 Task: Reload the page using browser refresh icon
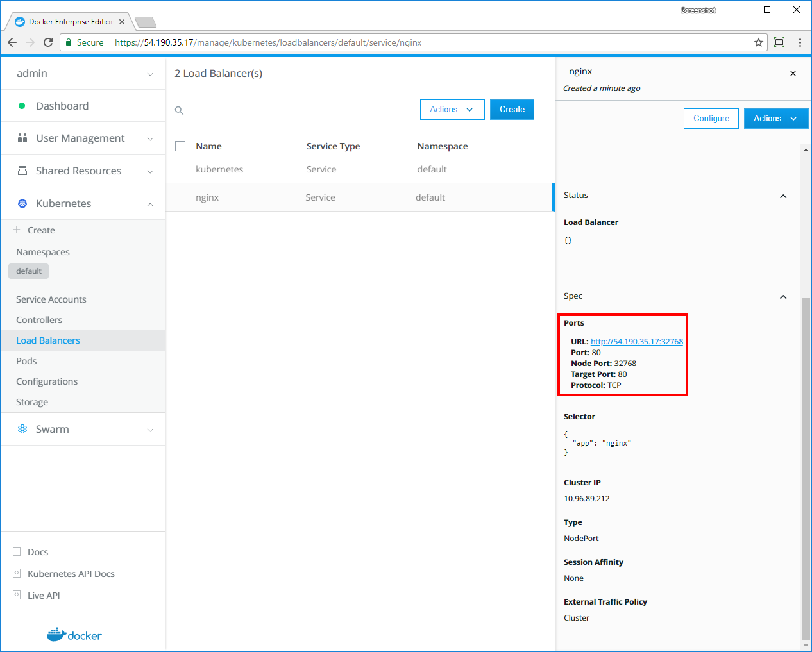(x=48, y=42)
